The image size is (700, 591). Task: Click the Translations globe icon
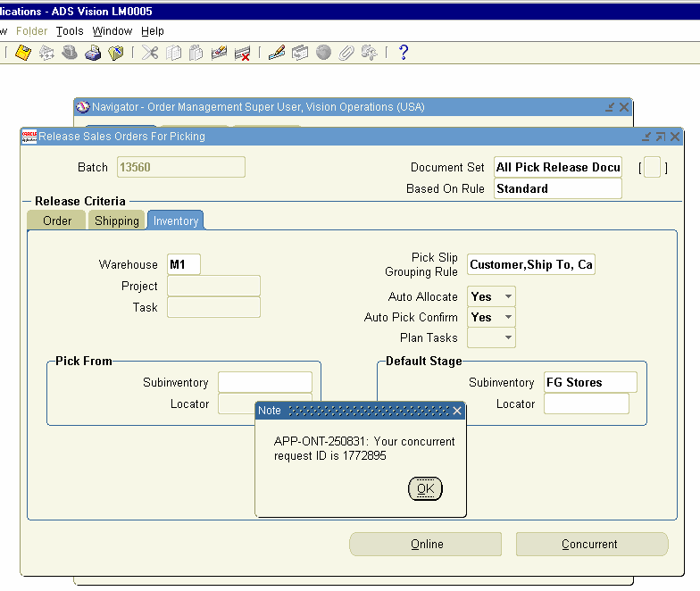pyautogui.click(x=323, y=53)
